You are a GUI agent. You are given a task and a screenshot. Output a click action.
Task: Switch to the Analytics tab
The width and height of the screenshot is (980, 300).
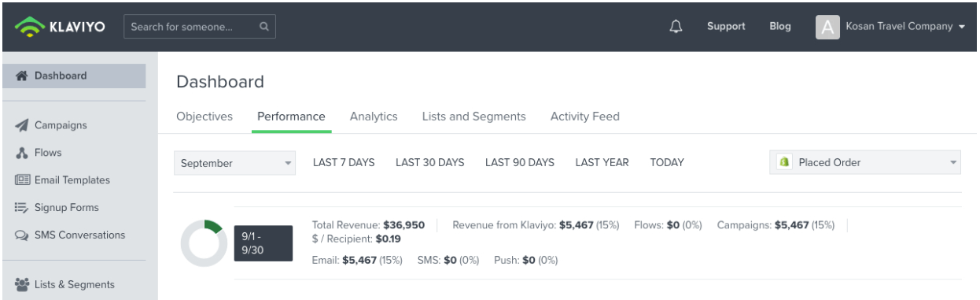pyautogui.click(x=374, y=117)
